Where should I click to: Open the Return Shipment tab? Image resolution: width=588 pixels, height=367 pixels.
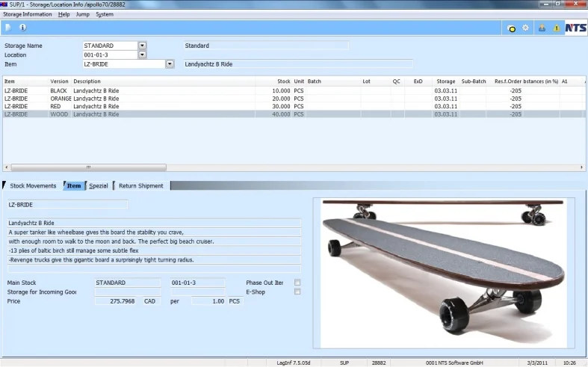pyautogui.click(x=141, y=186)
